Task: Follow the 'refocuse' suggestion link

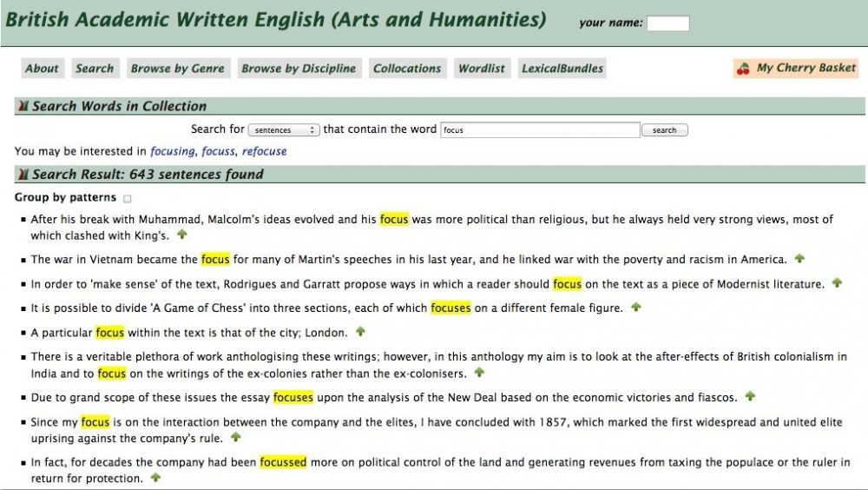Action: click(x=264, y=151)
